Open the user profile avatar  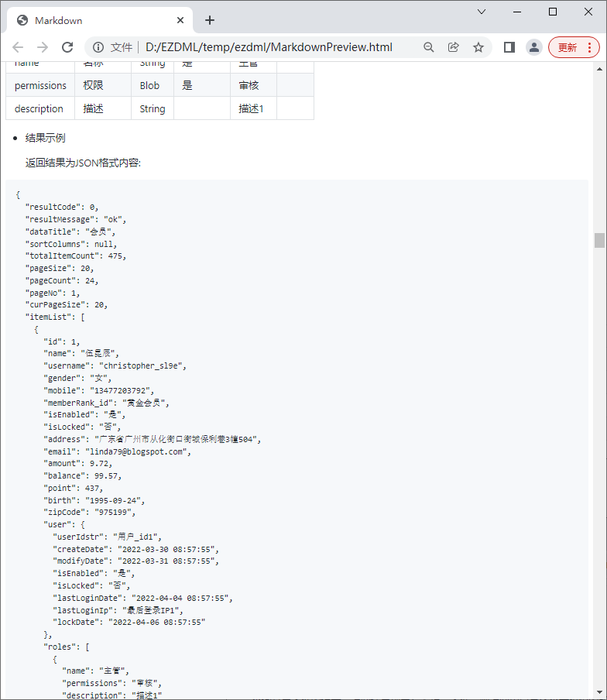[x=533, y=47]
